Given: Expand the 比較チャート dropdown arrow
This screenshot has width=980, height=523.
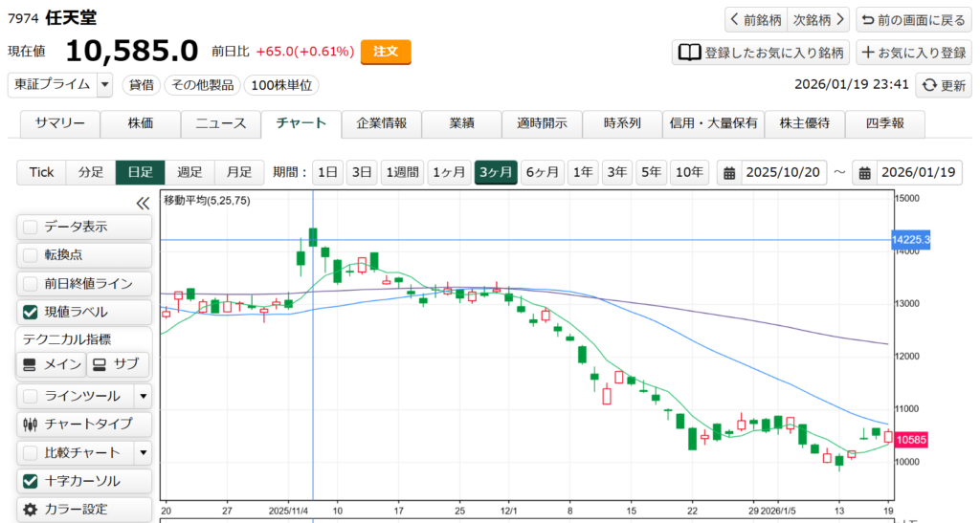Looking at the screenshot, I should tap(143, 452).
